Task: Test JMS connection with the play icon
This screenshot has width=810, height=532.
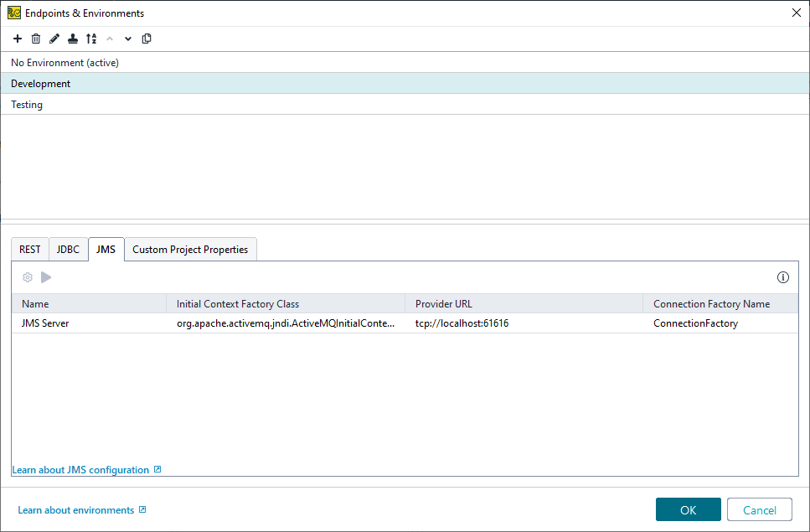Action: click(x=46, y=276)
